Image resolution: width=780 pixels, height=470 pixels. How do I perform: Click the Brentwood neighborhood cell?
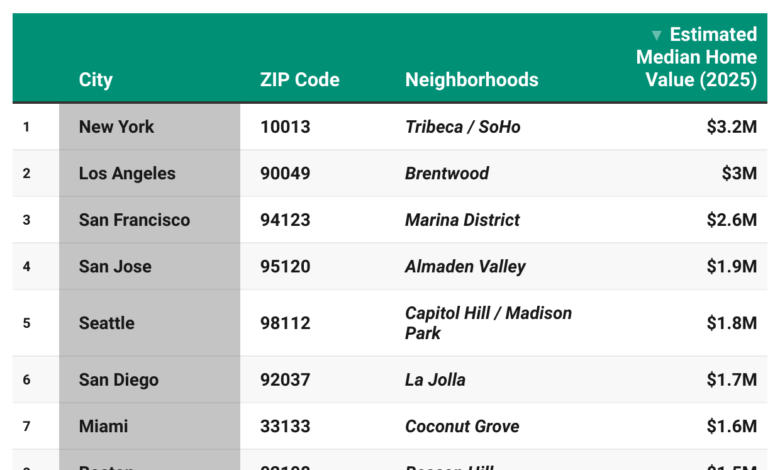[447, 173]
